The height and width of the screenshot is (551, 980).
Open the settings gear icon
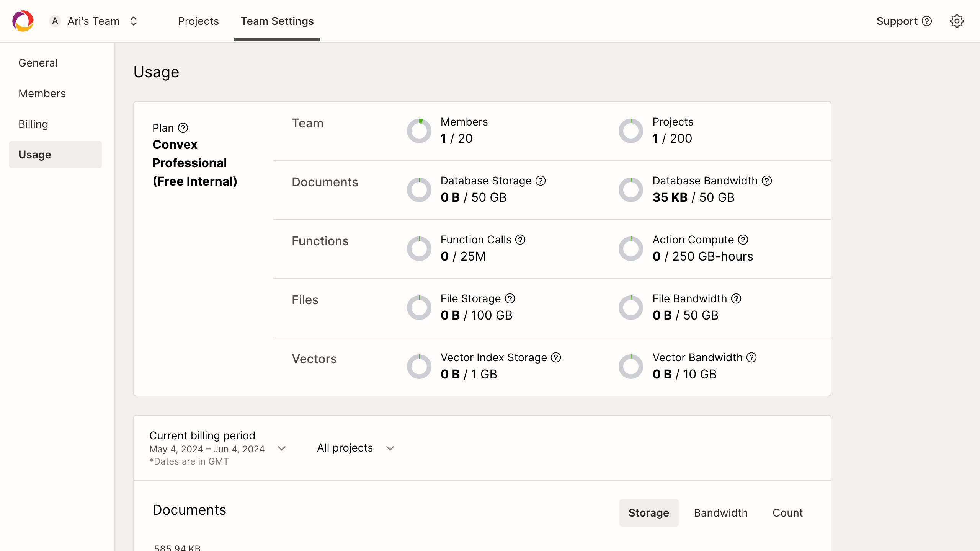957,21
